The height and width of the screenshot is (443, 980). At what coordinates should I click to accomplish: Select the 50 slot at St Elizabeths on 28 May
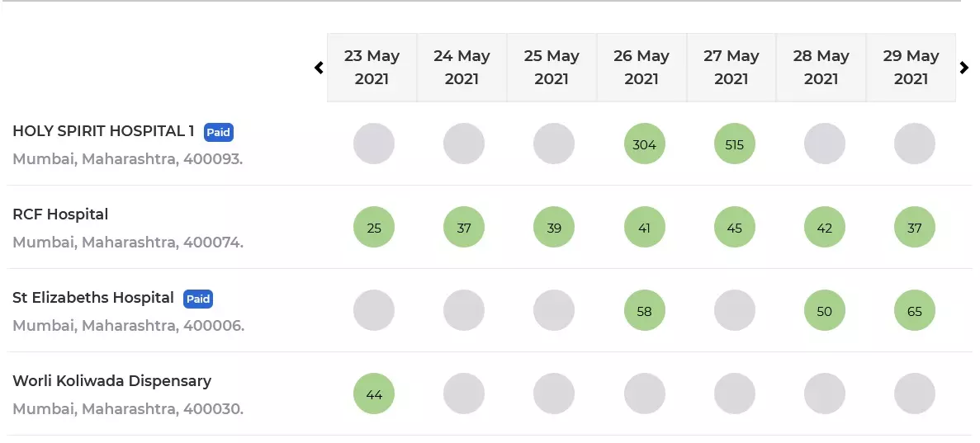pos(825,310)
